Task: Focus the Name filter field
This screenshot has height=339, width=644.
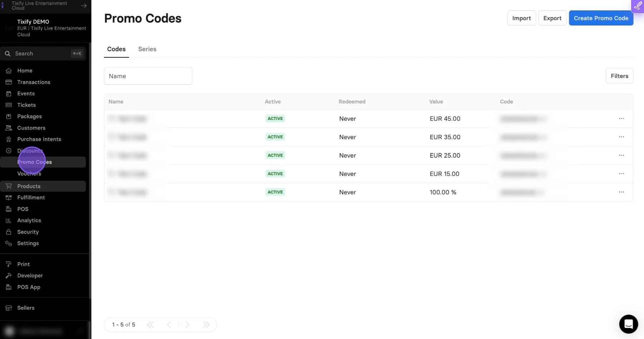Action: coord(148,76)
